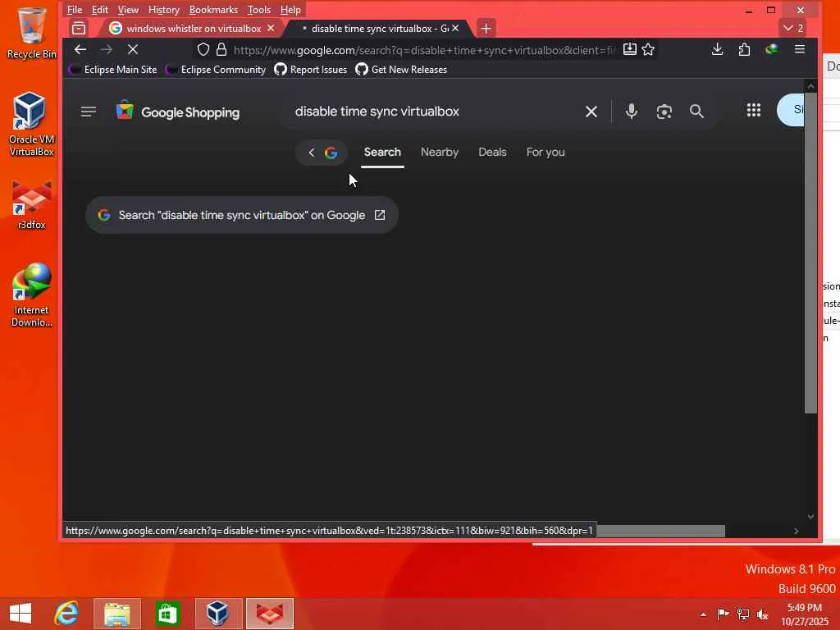Screen dimensions: 840x630
Task: Search by image with camera icon
Action: coord(664,112)
